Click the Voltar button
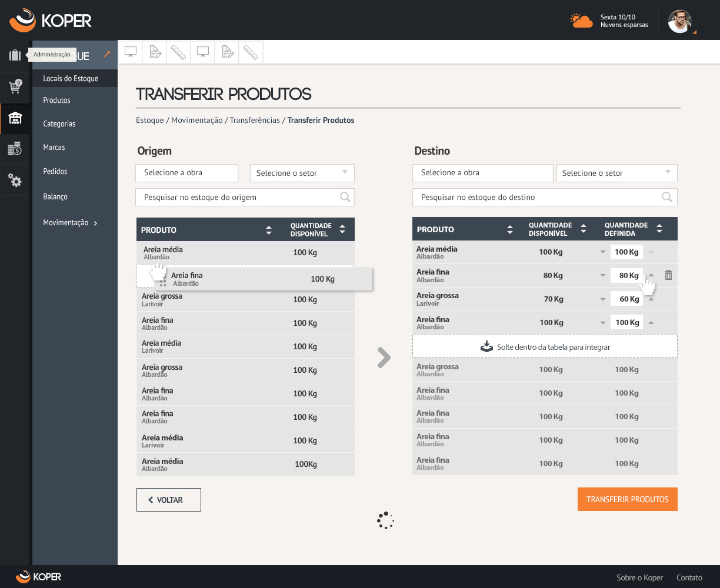The image size is (720, 588). click(x=169, y=500)
